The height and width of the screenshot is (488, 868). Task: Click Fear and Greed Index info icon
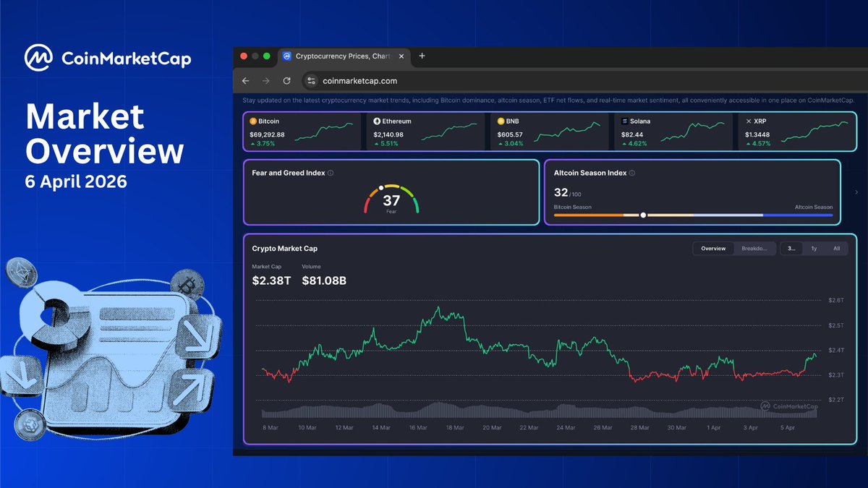click(331, 174)
